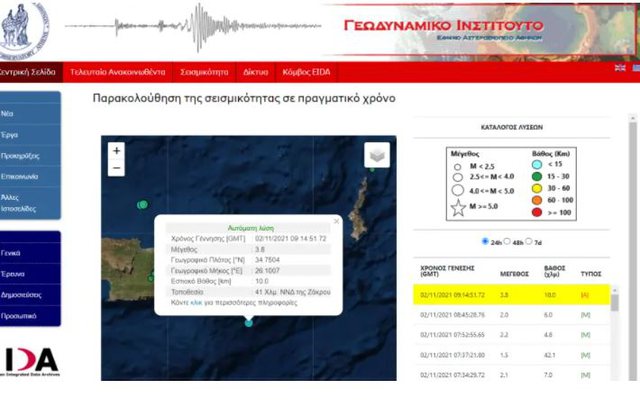Open Κόμβος EIDA menu item

click(x=307, y=72)
